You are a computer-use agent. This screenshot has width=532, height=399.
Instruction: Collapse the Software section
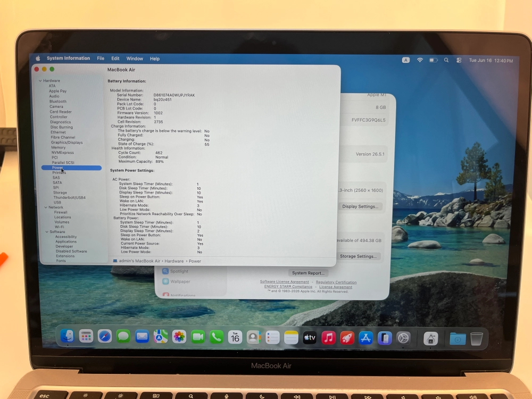tap(47, 232)
